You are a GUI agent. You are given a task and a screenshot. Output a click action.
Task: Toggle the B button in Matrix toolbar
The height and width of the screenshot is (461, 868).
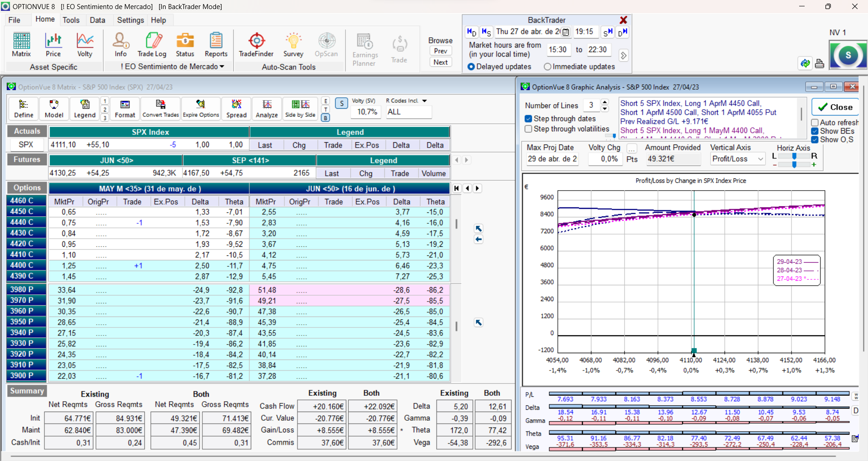click(325, 118)
